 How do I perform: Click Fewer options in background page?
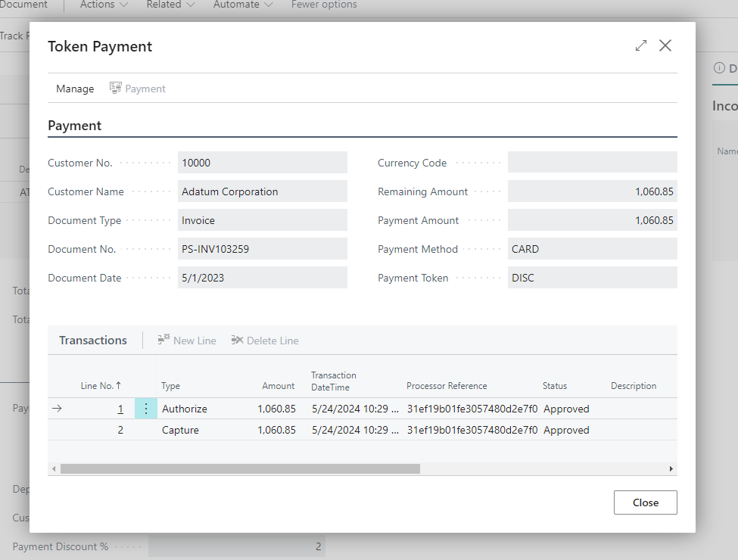coord(324,5)
